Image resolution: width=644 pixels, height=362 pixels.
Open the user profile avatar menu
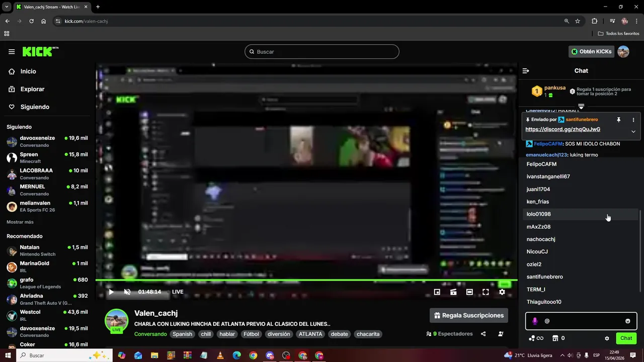click(623, 52)
